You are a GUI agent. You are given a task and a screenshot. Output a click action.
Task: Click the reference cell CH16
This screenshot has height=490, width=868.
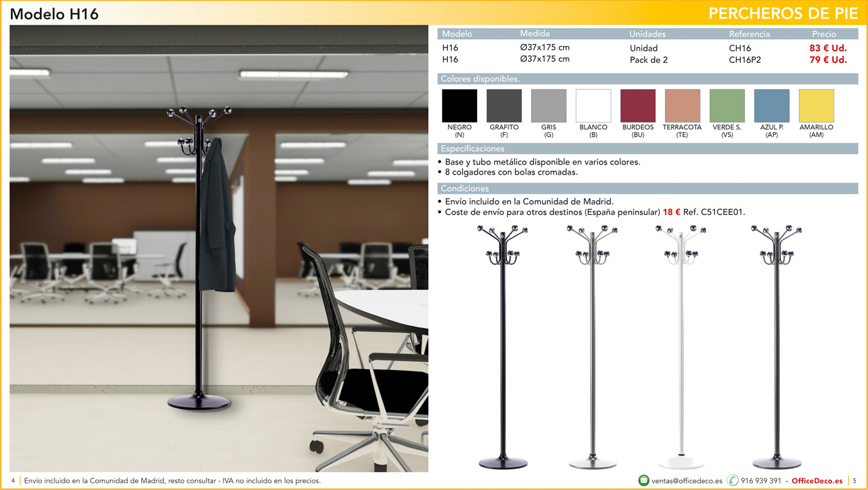tap(740, 48)
